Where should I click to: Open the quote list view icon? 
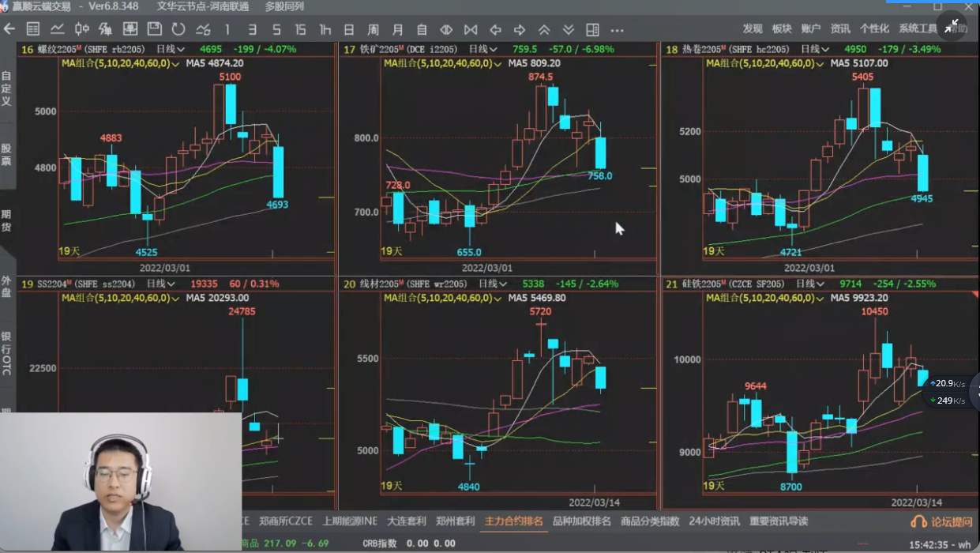33,29
